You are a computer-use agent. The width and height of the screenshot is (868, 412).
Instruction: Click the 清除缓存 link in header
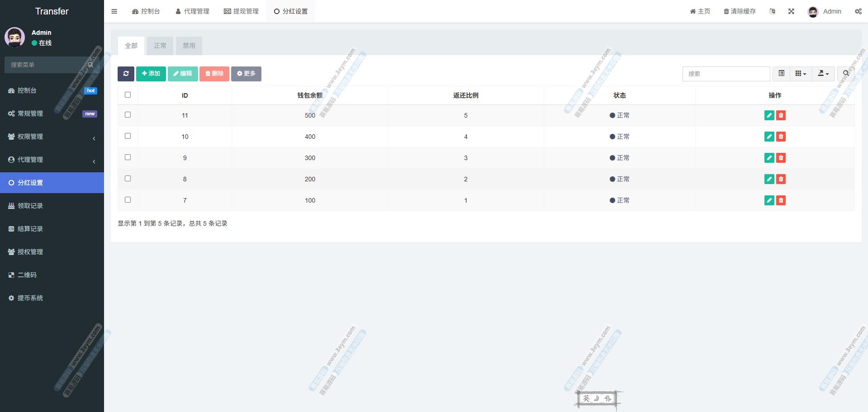[x=740, y=11]
